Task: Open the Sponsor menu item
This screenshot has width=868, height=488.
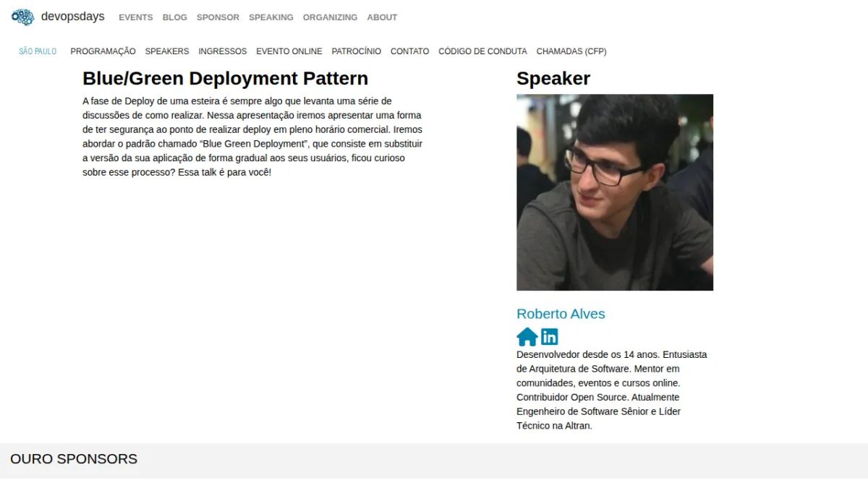Action: click(x=218, y=17)
